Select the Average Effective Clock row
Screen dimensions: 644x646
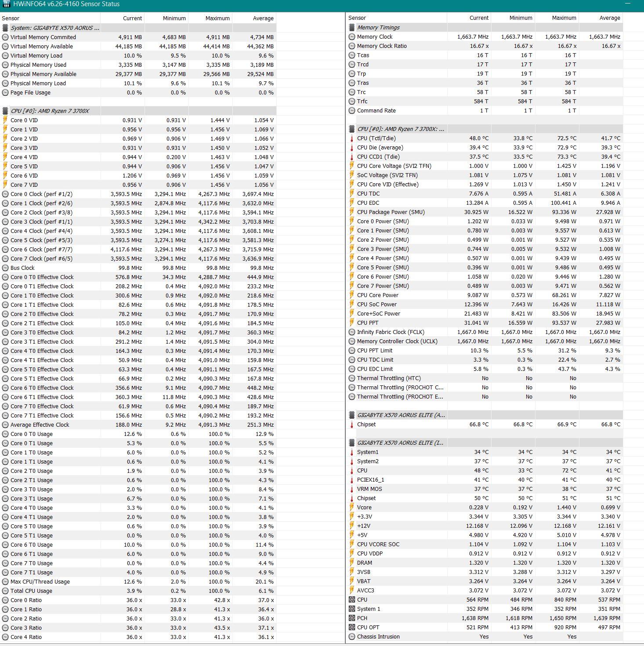(138, 425)
